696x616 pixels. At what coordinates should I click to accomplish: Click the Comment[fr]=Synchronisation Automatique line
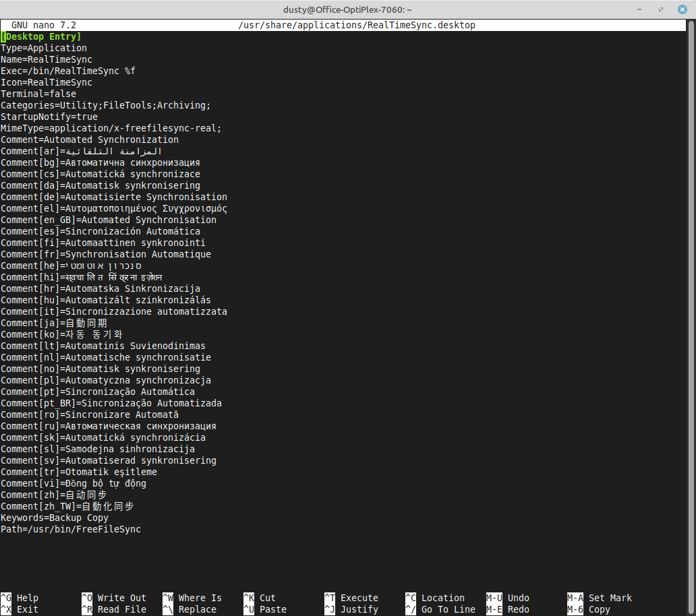[x=106, y=254]
